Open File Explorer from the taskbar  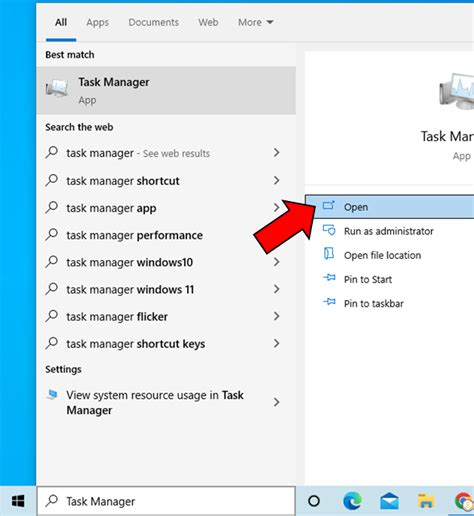(426, 501)
